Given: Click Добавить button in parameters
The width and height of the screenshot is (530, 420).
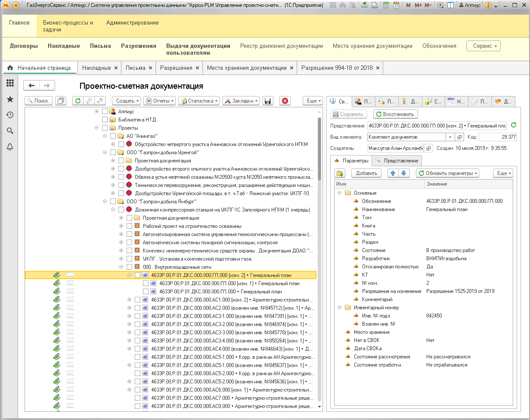Looking at the screenshot, I should [366, 173].
